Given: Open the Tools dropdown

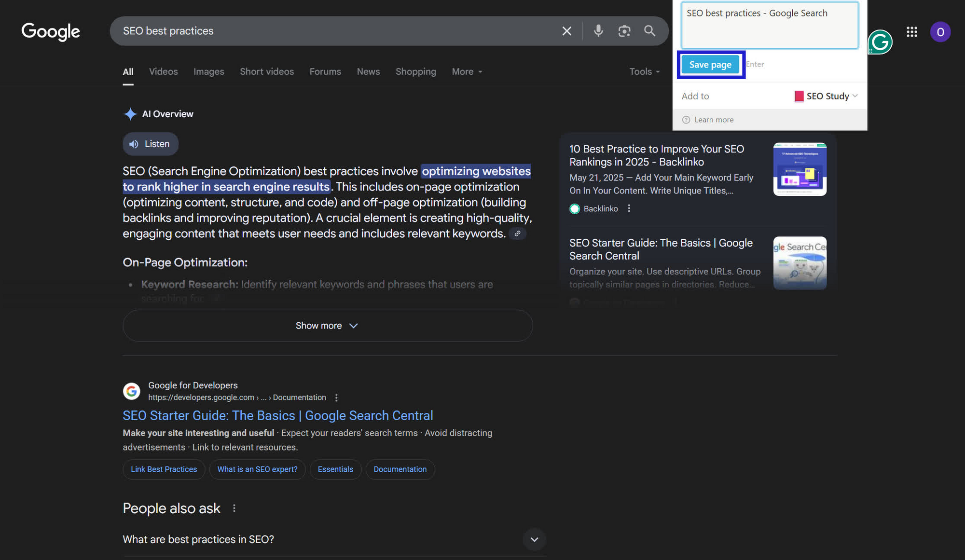Looking at the screenshot, I should click(644, 71).
